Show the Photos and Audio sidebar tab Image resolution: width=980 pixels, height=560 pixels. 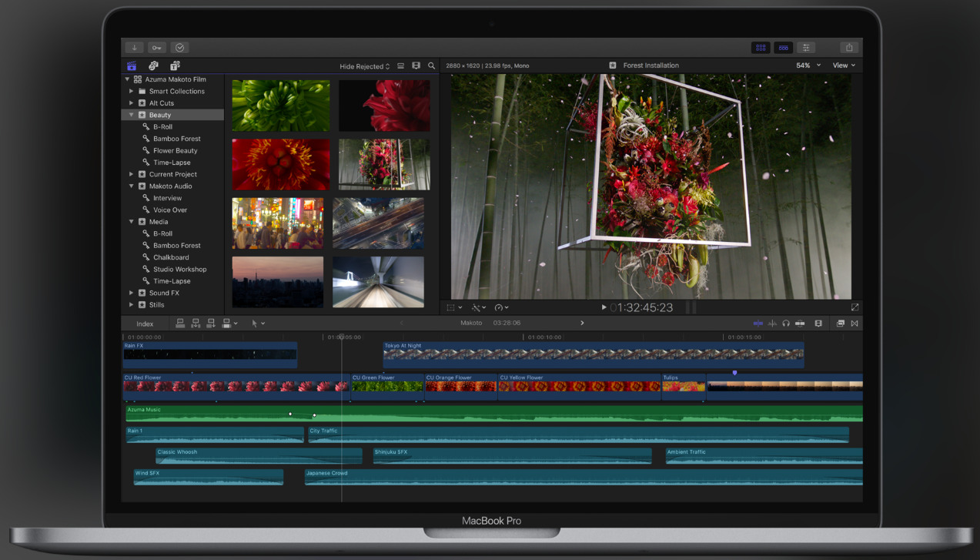[153, 66]
